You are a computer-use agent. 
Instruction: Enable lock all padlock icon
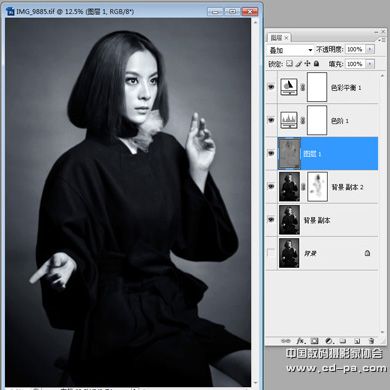coord(316,63)
